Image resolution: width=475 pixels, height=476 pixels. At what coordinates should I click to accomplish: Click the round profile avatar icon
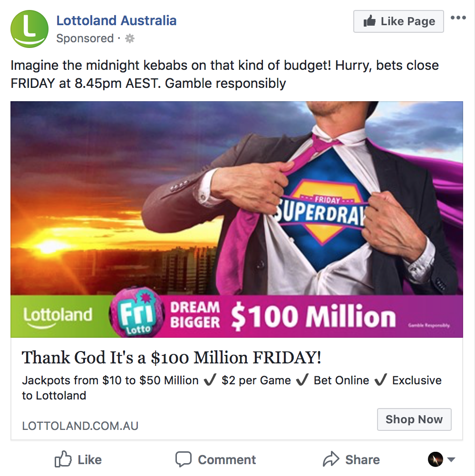pyautogui.click(x=436, y=459)
